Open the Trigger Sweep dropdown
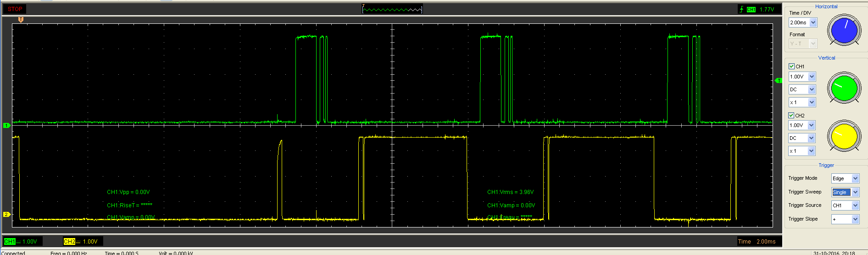868x255 pixels. 855,192
